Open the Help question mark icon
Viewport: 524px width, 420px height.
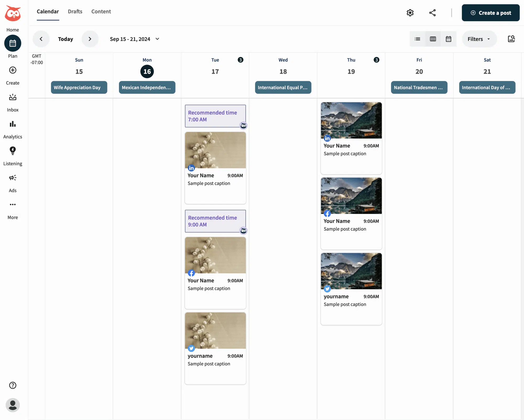13,385
